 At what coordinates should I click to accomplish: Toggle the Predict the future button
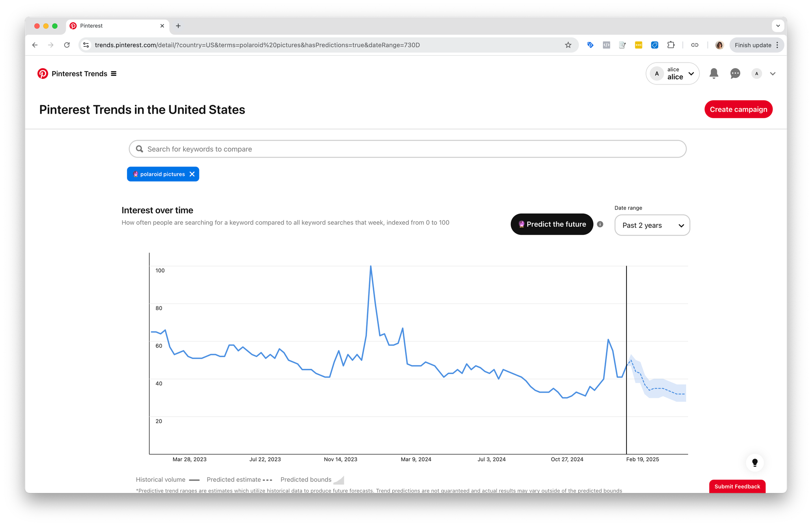click(x=552, y=224)
